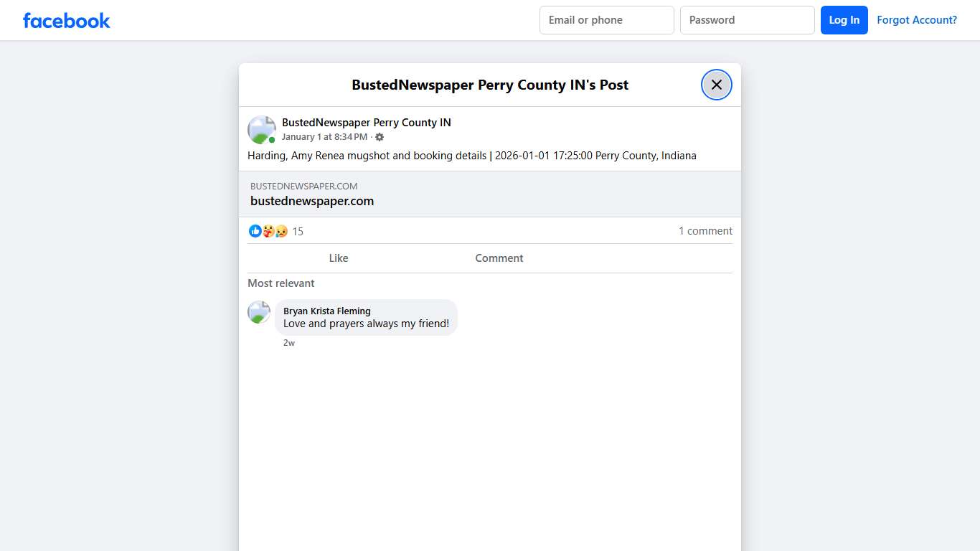980x551 pixels.
Task: Select the Like action on the post
Action: click(338, 258)
